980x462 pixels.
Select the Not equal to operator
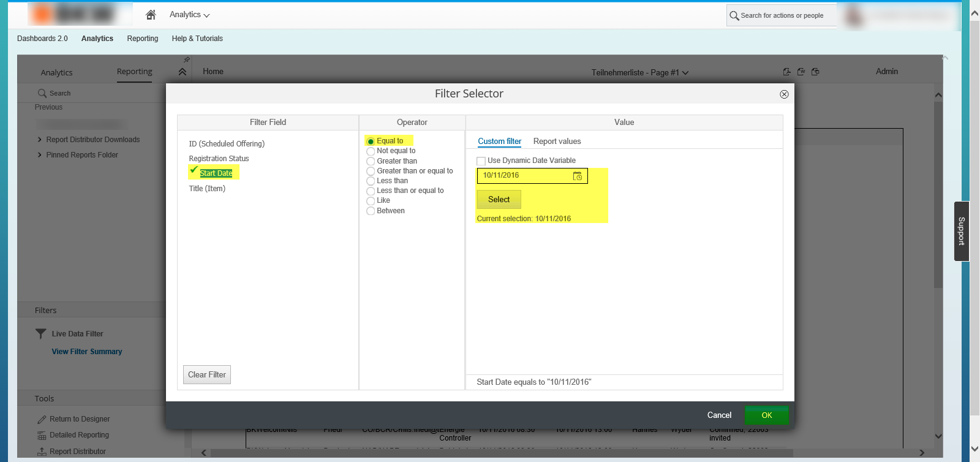pyautogui.click(x=371, y=151)
